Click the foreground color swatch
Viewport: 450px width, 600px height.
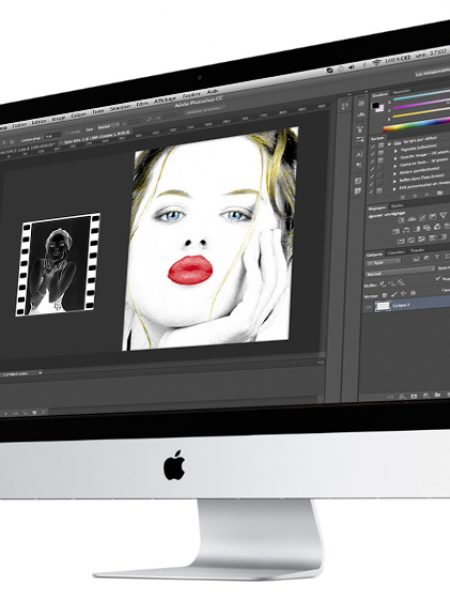point(375,105)
